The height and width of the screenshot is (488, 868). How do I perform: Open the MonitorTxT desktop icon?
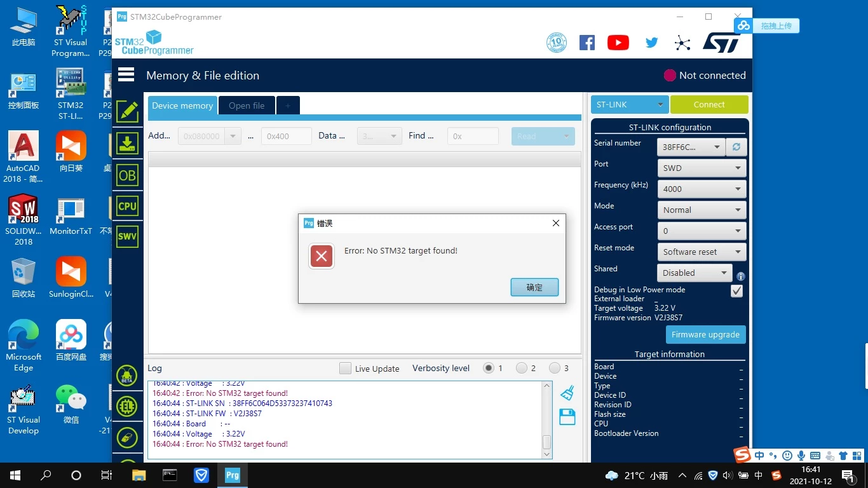71,216
